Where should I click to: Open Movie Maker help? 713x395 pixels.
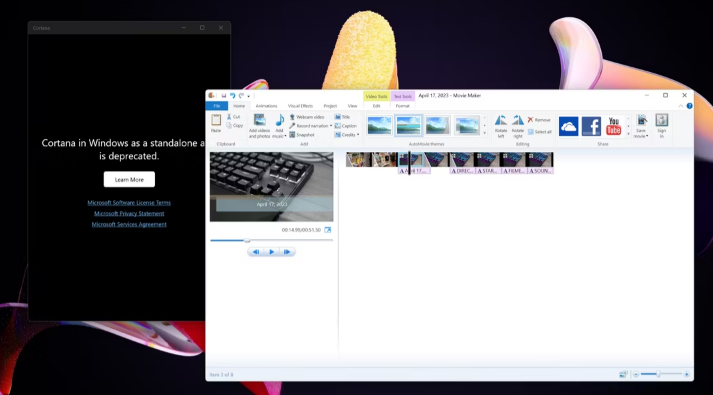pos(689,106)
